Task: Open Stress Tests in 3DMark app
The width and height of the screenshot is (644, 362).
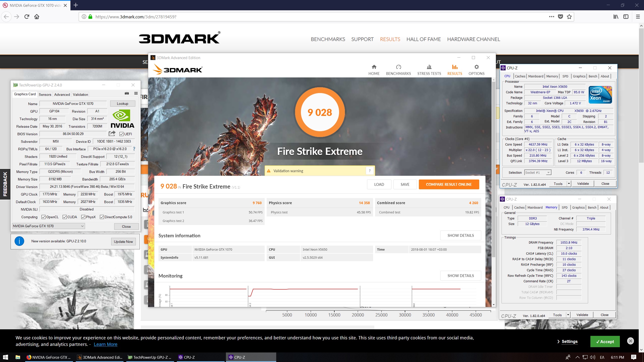Action: pos(429,70)
